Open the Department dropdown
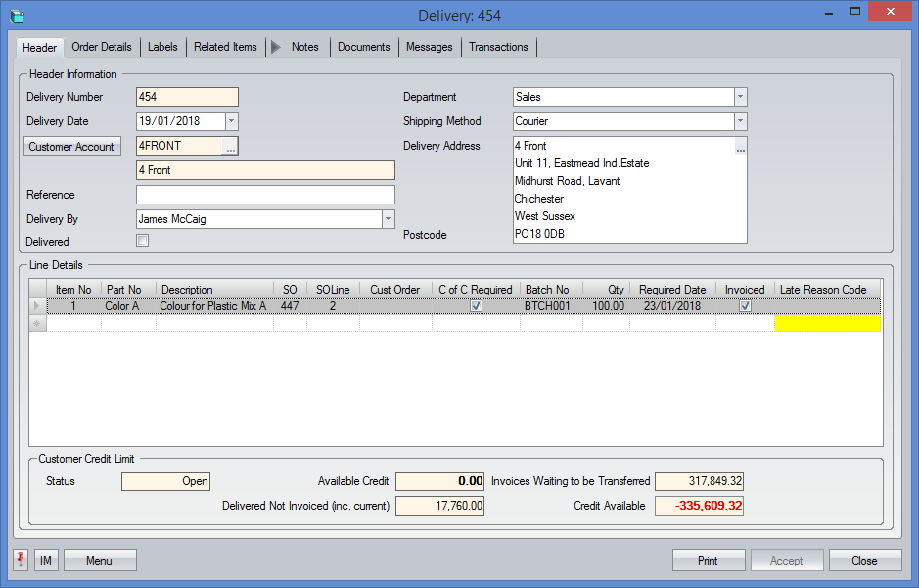Image resolution: width=919 pixels, height=588 pixels. point(740,97)
